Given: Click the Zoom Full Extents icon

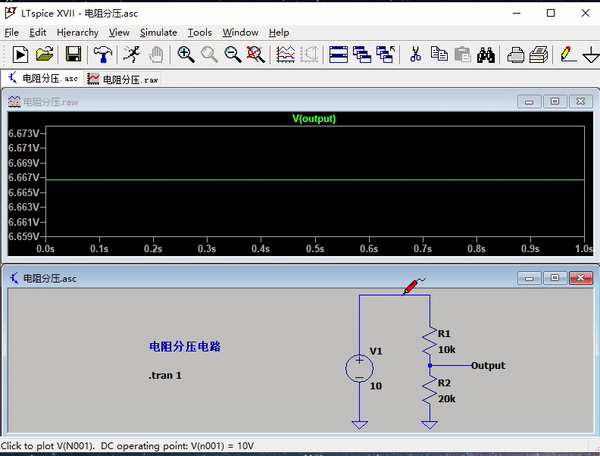Looking at the screenshot, I should [256, 55].
